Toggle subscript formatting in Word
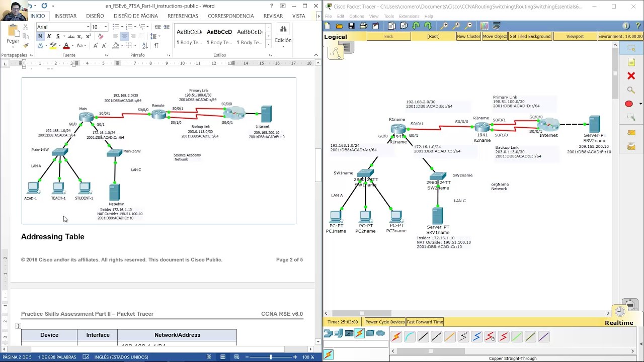The height and width of the screenshot is (362, 644). (79, 36)
